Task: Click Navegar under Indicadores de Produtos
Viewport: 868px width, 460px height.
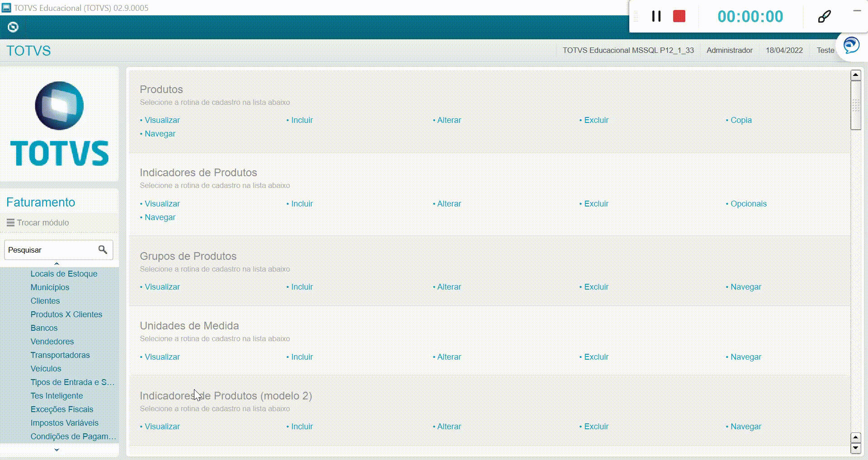Action: [160, 217]
